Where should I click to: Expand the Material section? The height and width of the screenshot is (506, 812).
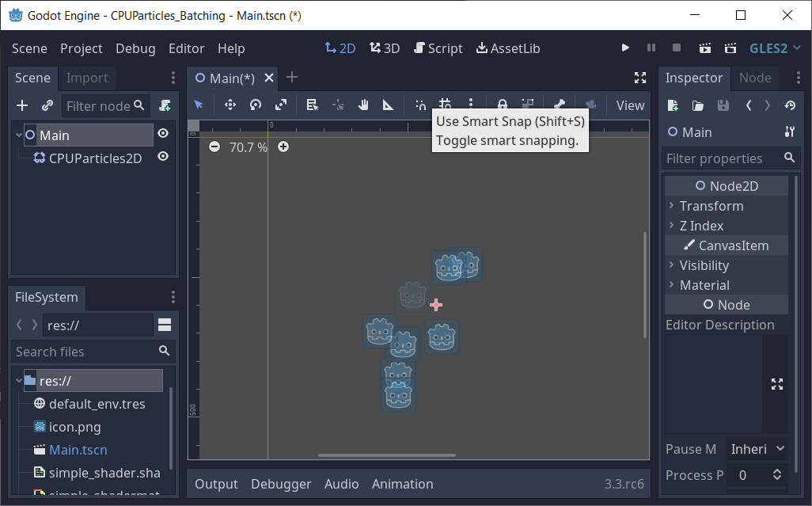727,285
